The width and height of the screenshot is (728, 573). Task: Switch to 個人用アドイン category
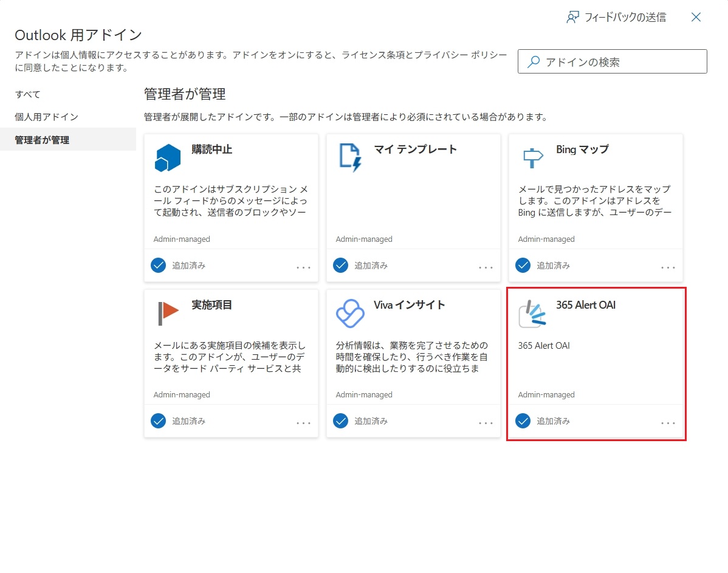click(47, 117)
